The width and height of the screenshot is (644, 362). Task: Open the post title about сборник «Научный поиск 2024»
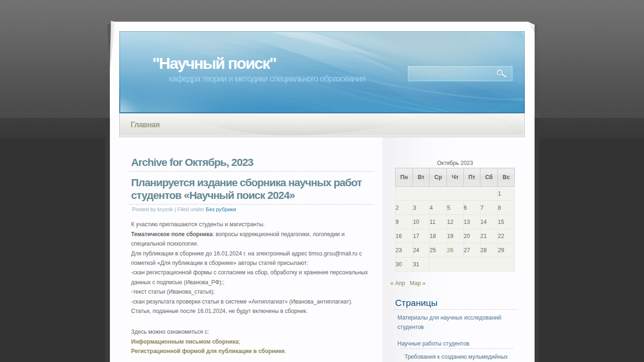[247, 189]
